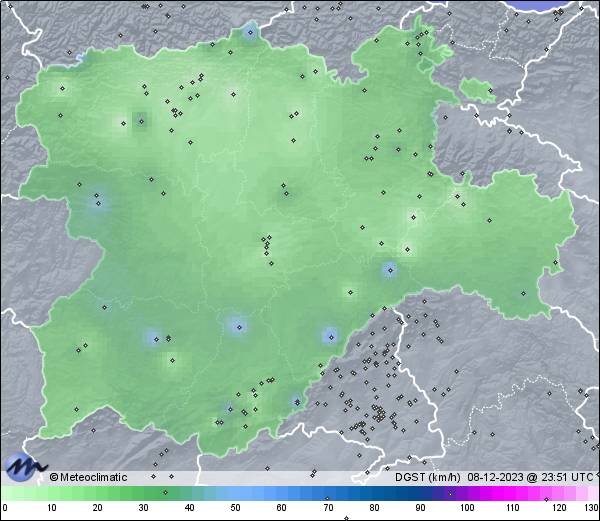The width and height of the screenshot is (600, 521).
Task: Click the 70 label on the scale
Action: click(328, 508)
